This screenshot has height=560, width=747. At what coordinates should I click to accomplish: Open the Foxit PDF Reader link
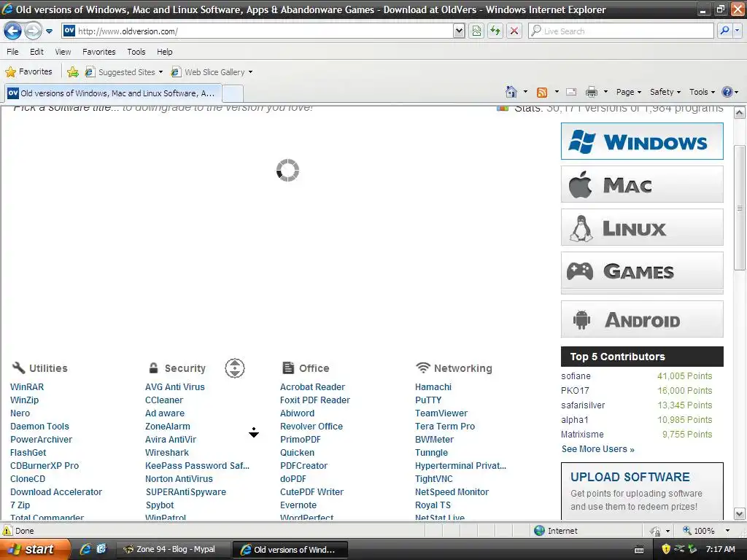315,400
